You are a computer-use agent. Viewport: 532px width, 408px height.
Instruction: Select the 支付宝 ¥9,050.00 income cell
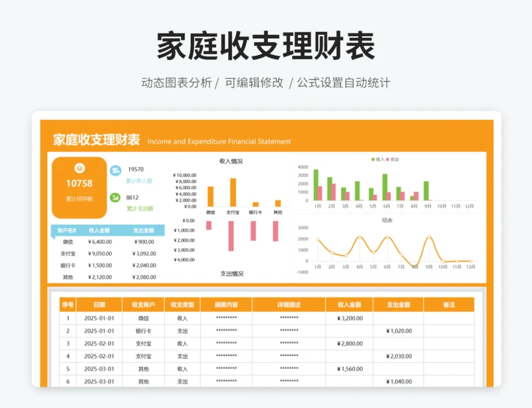coord(100,254)
